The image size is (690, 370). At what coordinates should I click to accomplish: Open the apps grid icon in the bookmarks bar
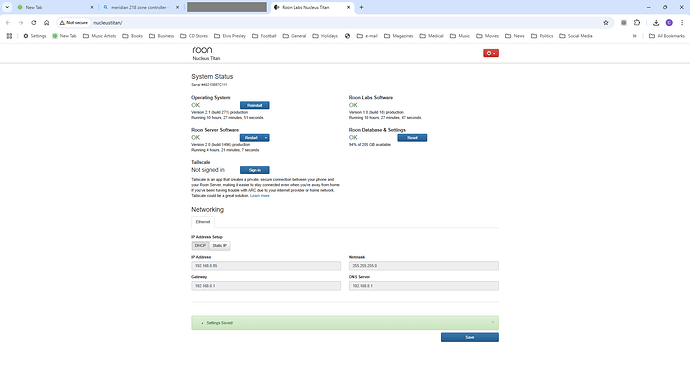(x=9, y=36)
